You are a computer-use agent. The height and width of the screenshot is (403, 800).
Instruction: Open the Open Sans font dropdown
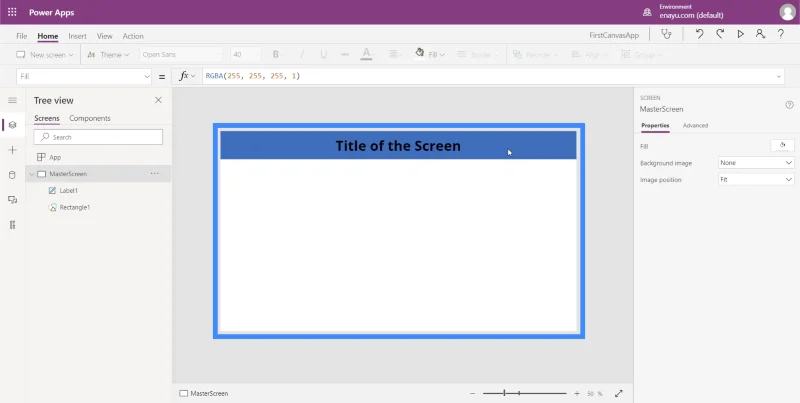pyautogui.click(x=181, y=55)
